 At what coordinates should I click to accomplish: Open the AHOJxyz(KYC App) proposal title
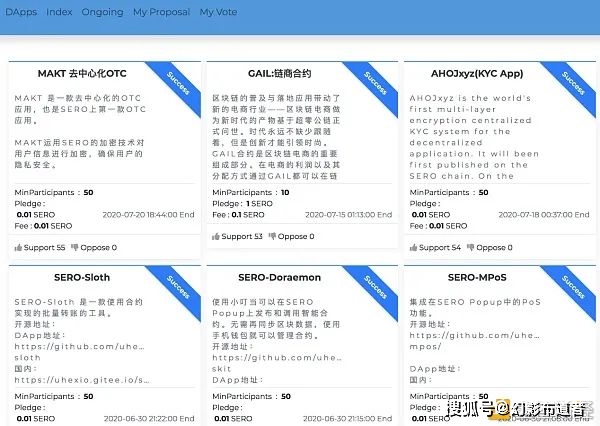tap(477, 73)
